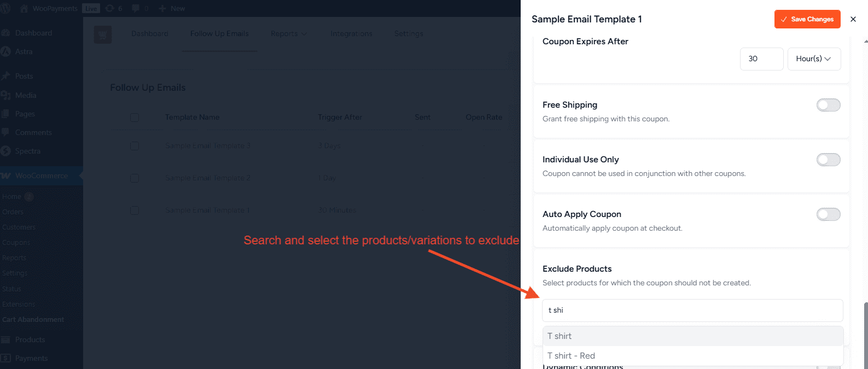Click the Cart Abandonment cart logo
Viewport: 868px width, 369px height.
click(x=102, y=34)
